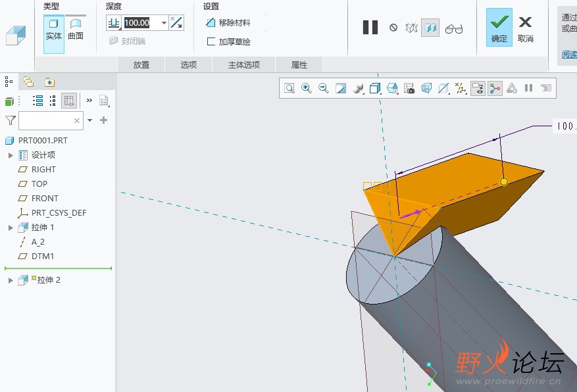Open the saved views camera icon
Image resolution: width=577 pixels, height=392 pixels.
click(409, 88)
